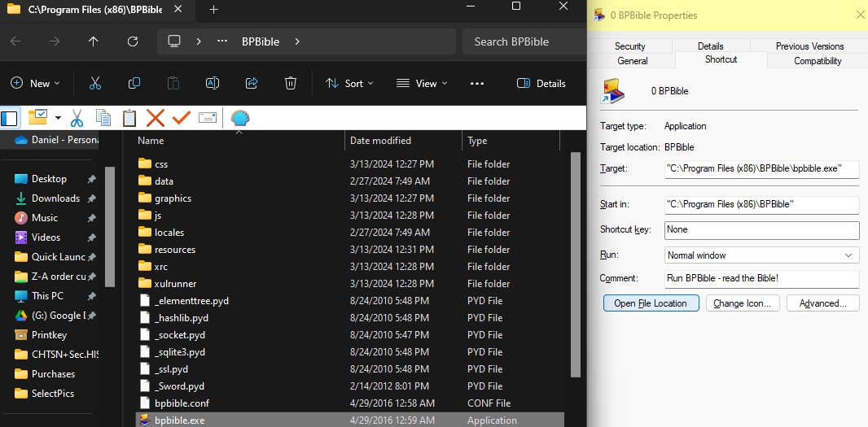Click the Rename icon in command bar
Viewport: 868px width, 427px height.
click(x=213, y=84)
